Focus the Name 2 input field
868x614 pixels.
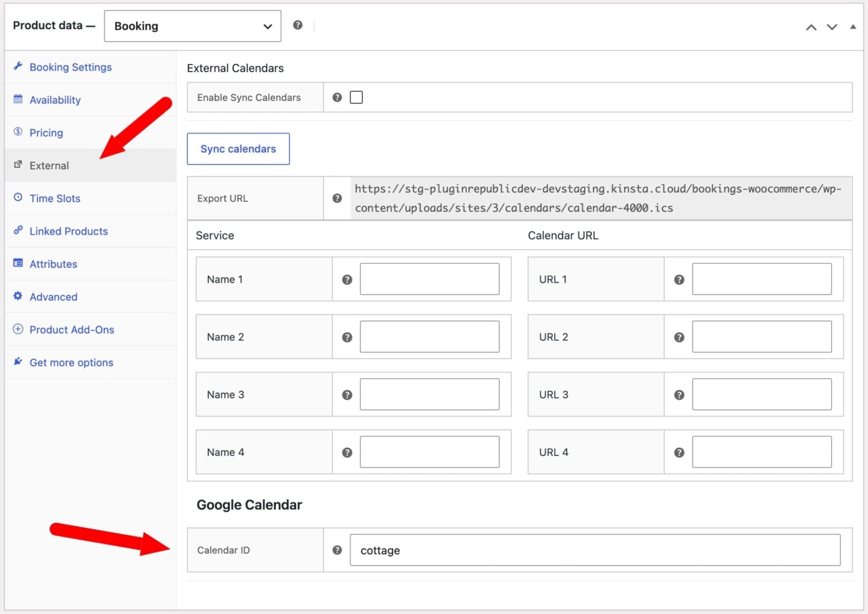coord(429,337)
